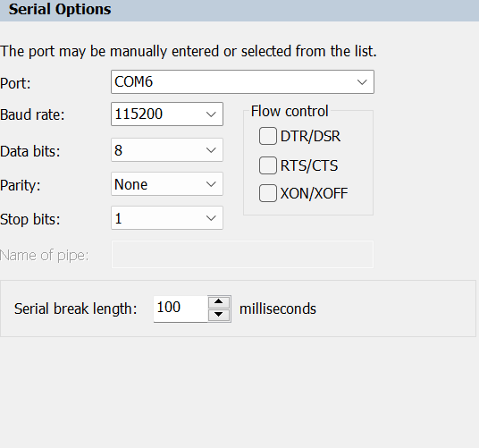Tick the RTS/CTS flow control checkbox
This screenshot has width=479, height=448.
coord(268,165)
